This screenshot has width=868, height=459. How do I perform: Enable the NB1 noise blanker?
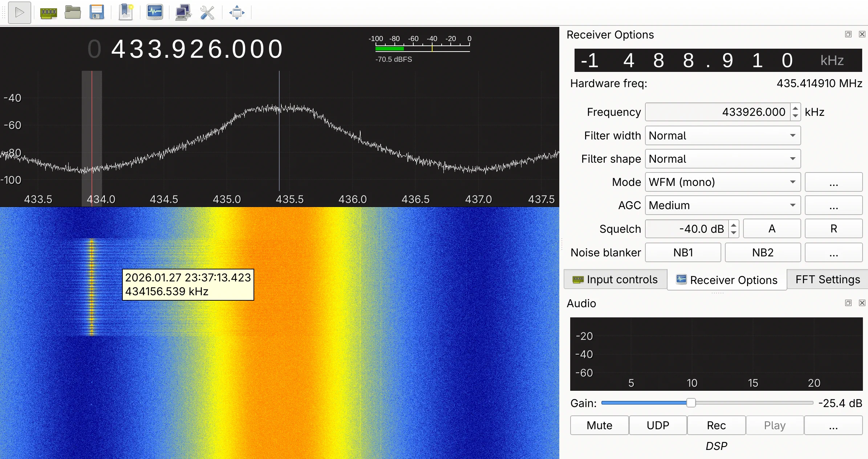coord(683,252)
